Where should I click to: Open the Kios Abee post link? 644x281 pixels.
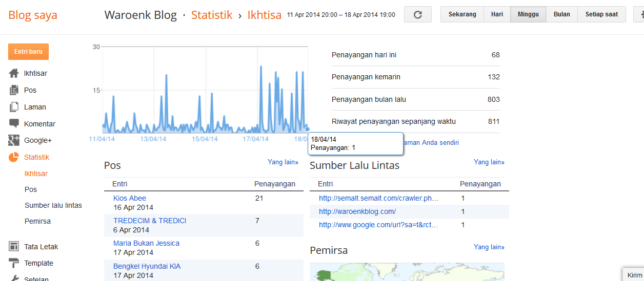(x=130, y=198)
